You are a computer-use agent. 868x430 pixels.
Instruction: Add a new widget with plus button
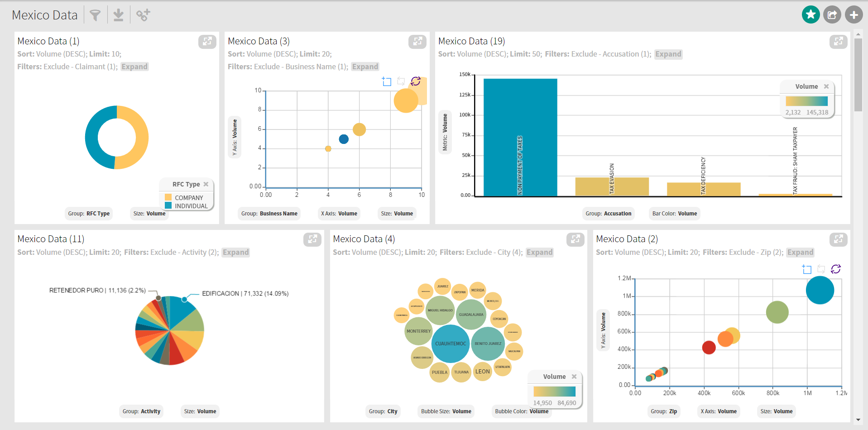854,14
